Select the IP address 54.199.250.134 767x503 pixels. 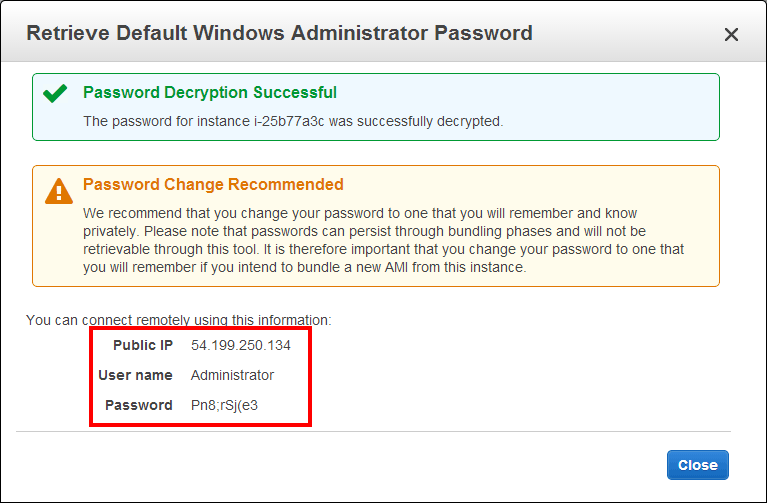click(241, 346)
